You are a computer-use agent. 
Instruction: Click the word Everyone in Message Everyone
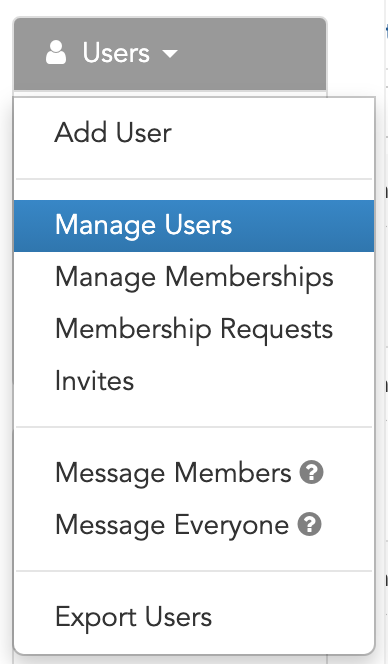[232, 526]
